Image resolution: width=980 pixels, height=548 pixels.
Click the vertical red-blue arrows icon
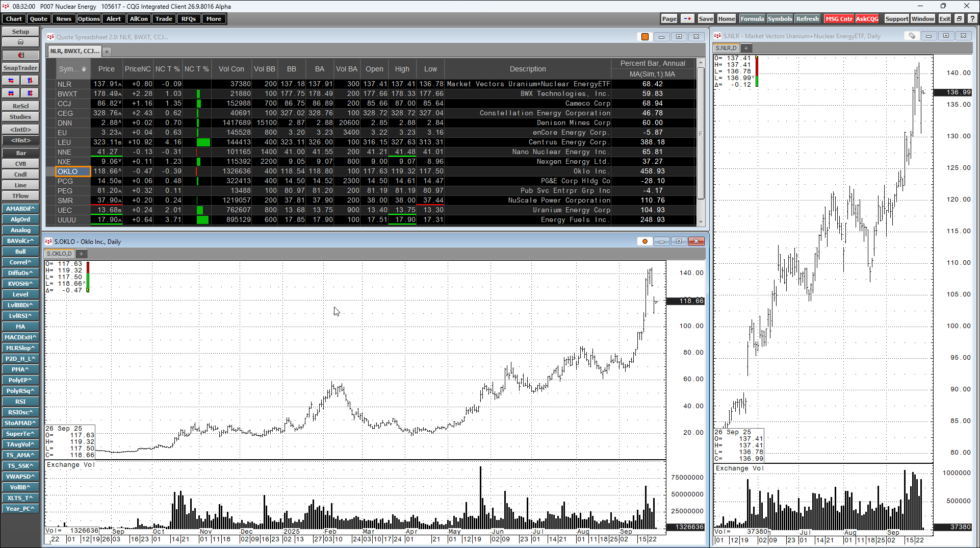tap(30, 81)
